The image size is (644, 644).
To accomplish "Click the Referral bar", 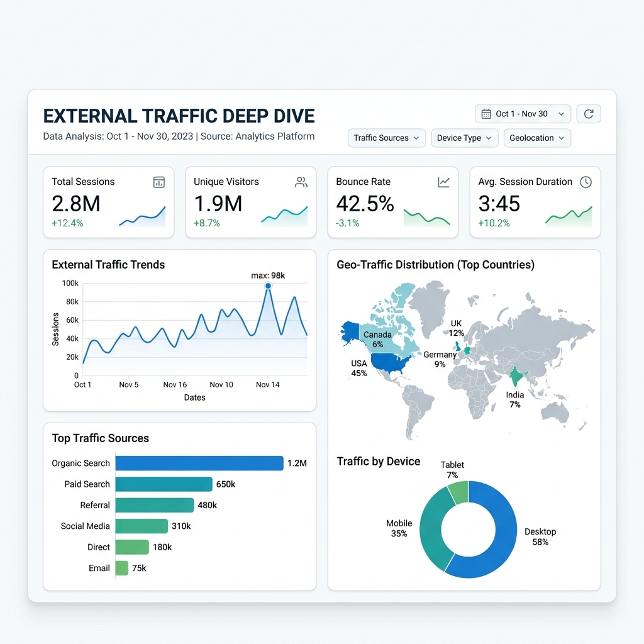I will pos(155,505).
